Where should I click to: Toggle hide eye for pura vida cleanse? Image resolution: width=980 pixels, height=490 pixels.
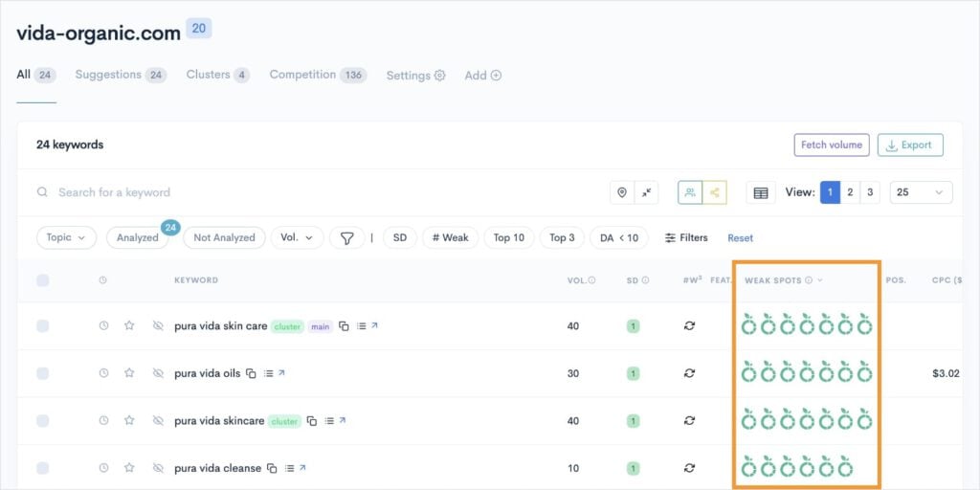(x=158, y=468)
